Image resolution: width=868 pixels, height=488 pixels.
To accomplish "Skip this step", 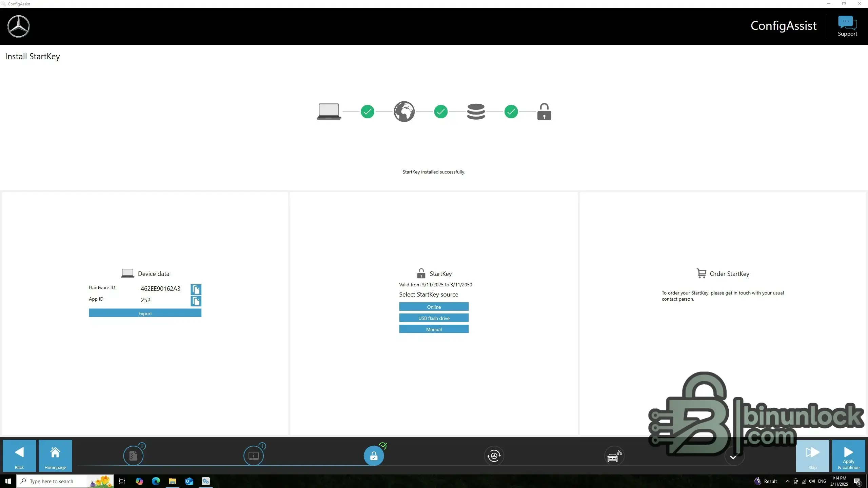I will point(813,456).
